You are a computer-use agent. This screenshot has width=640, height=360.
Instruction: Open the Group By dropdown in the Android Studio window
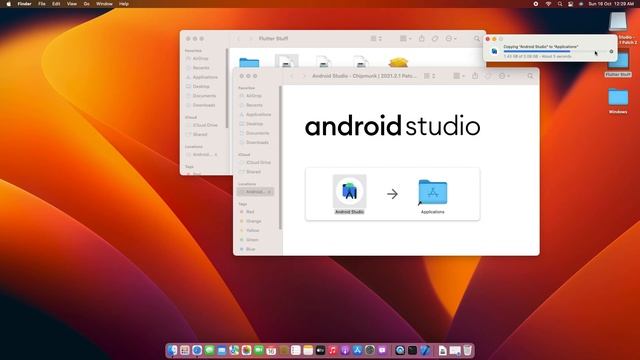click(459, 76)
